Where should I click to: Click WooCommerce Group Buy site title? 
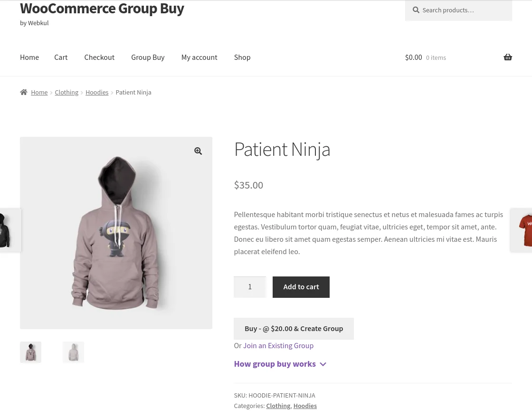[x=102, y=9]
